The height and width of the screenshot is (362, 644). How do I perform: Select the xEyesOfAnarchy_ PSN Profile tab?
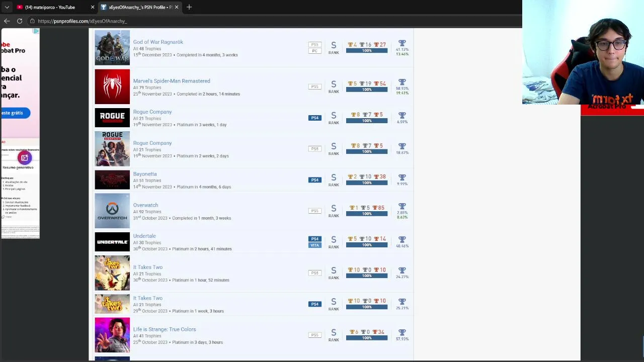tap(140, 7)
